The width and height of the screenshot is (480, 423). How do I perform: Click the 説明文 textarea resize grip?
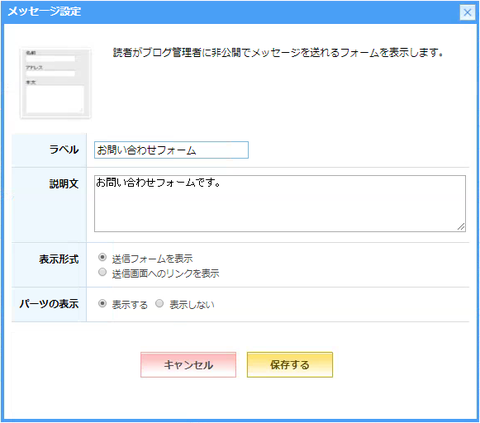click(x=461, y=227)
